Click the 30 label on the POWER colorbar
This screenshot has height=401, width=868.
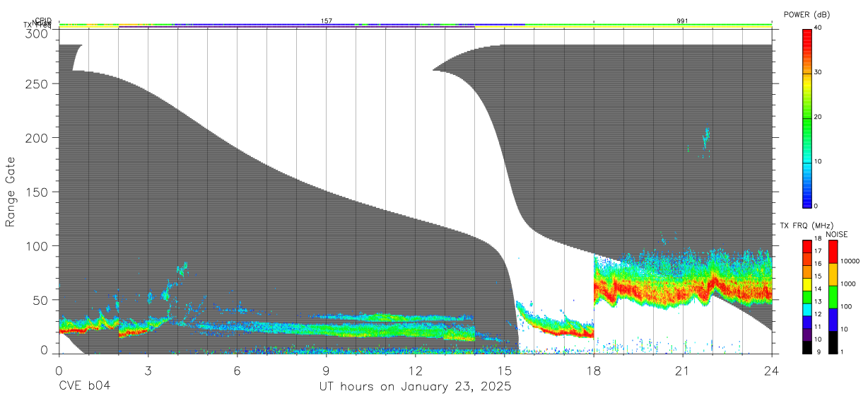click(x=818, y=72)
